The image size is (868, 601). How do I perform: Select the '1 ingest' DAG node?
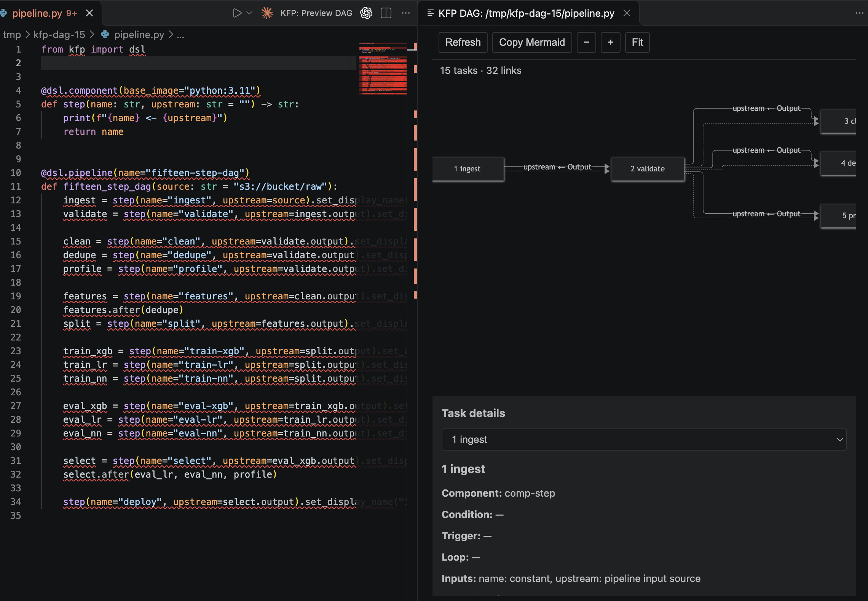468,169
